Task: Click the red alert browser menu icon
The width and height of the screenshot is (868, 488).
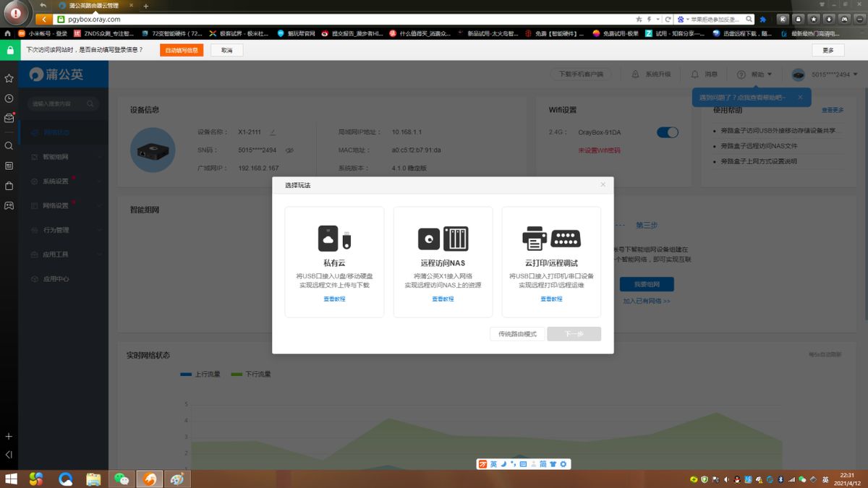Action: point(16,12)
